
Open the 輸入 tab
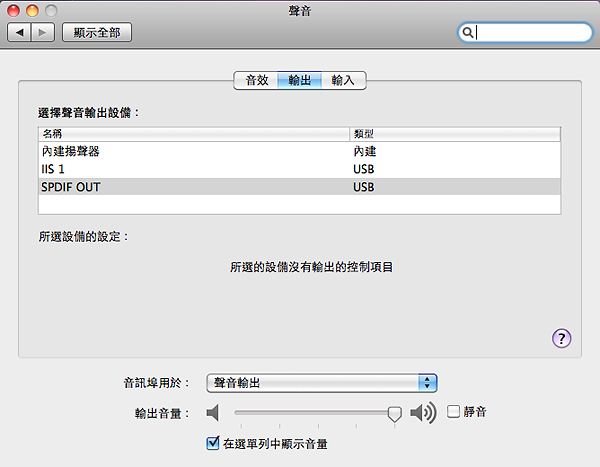[344, 80]
